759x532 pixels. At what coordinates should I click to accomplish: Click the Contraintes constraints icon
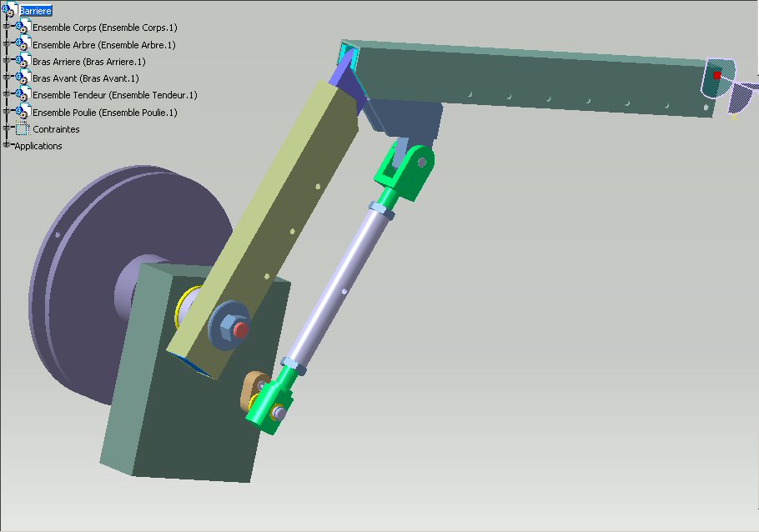coord(23,128)
